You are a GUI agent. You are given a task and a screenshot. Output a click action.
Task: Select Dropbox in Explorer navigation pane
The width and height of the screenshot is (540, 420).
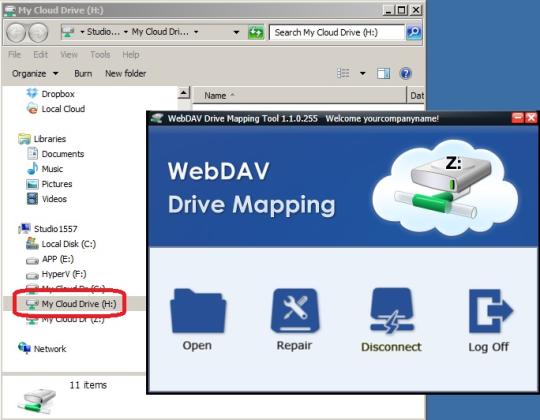click(58, 94)
